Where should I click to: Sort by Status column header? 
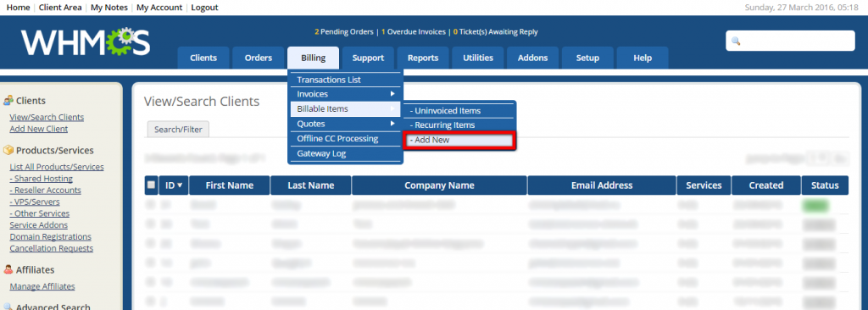[825, 185]
